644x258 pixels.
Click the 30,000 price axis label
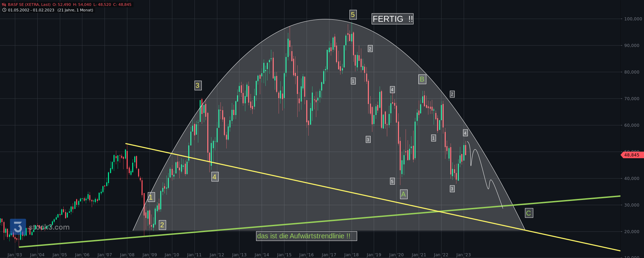point(632,205)
